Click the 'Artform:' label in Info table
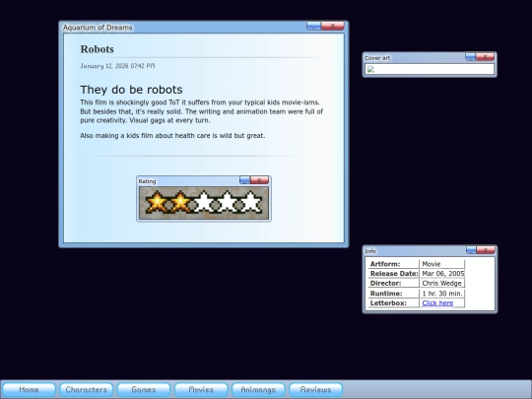The width and height of the screenshot is (532, 399). [385, 264]
